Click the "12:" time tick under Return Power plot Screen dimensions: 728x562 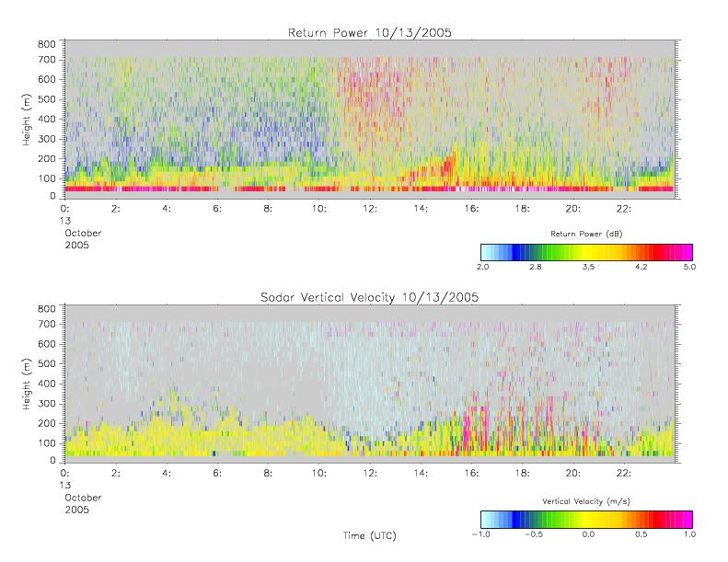click(370, 209)
